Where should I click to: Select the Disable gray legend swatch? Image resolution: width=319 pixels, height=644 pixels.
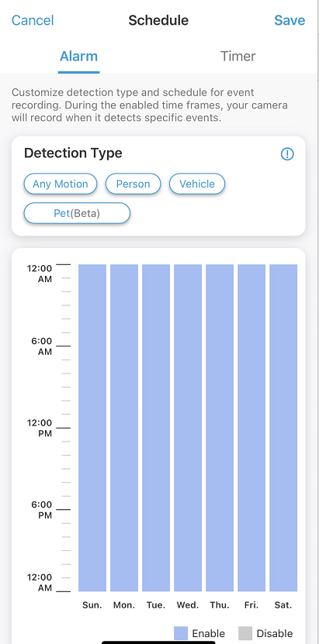(245, 633)
